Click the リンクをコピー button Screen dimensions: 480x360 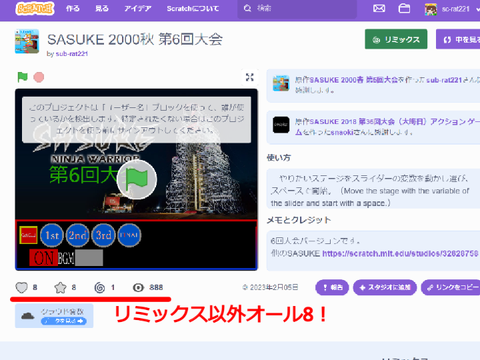pyautogui.click(x=451, y=287)
